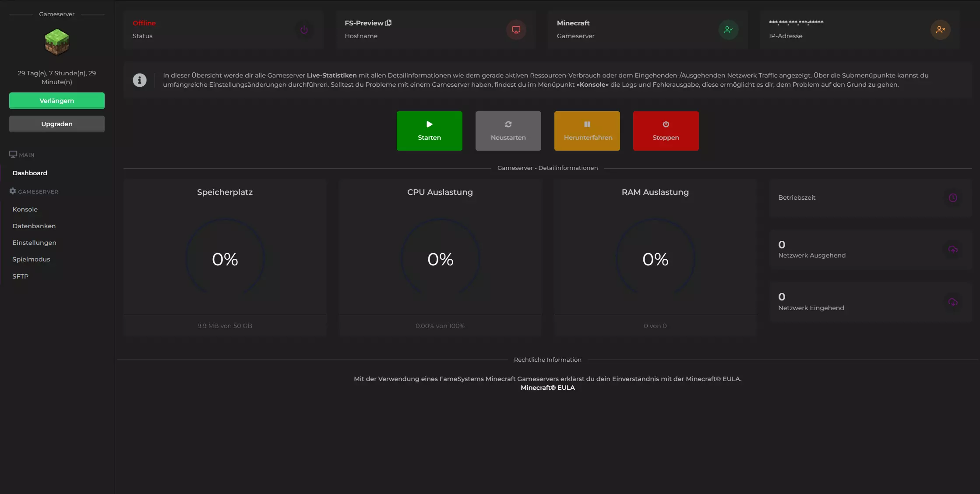The height and width of the screenshot is (494, 980).
Task: Click the clock icon next to Betriebszeit
Action: 953,198
